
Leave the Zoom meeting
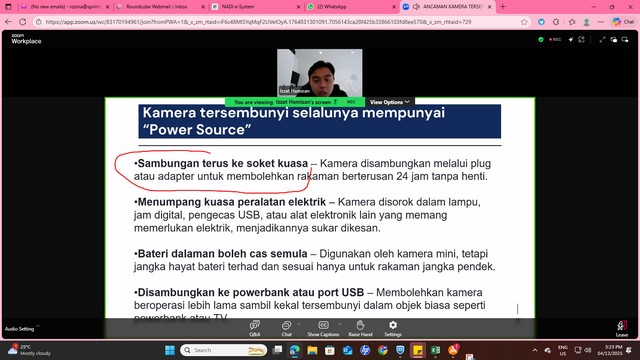click(x=622, y=329)
